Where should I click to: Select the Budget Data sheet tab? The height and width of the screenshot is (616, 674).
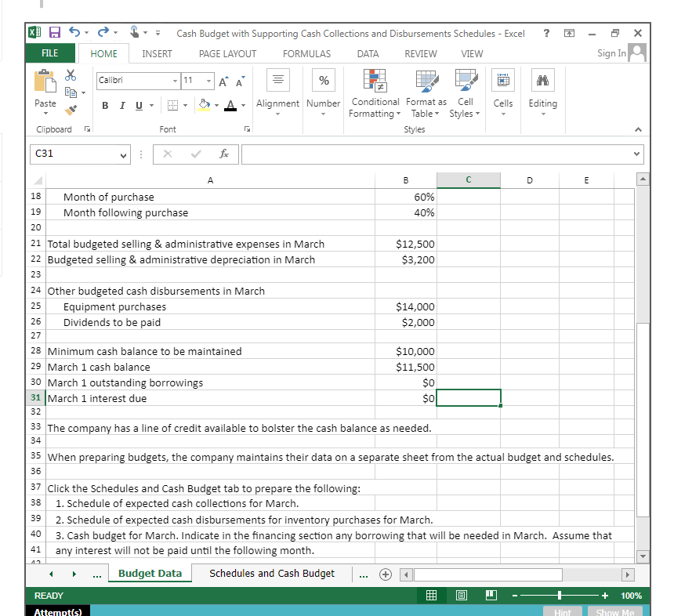point(150,574)
